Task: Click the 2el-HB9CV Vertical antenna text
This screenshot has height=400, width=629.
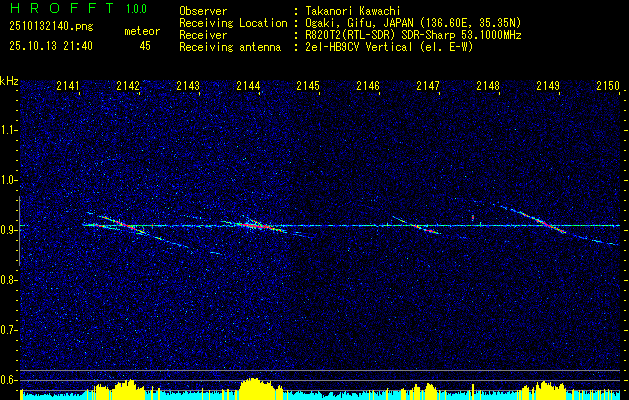Action: point(389,47)
